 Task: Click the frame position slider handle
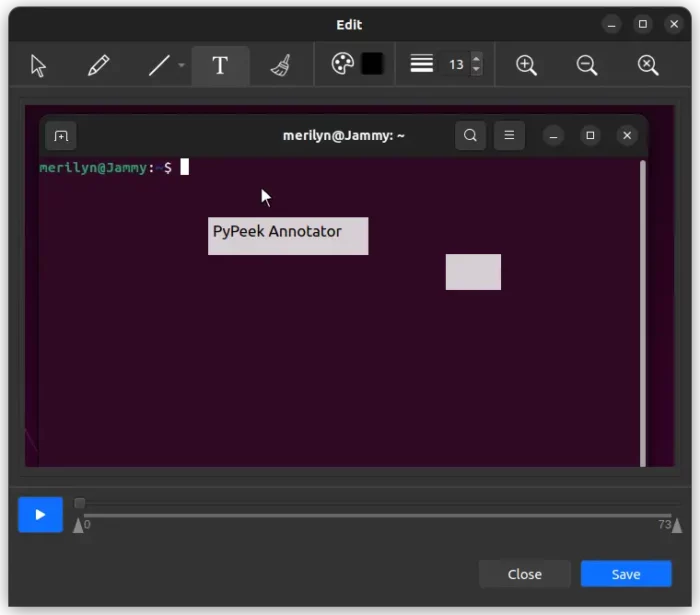pos(79,503)
